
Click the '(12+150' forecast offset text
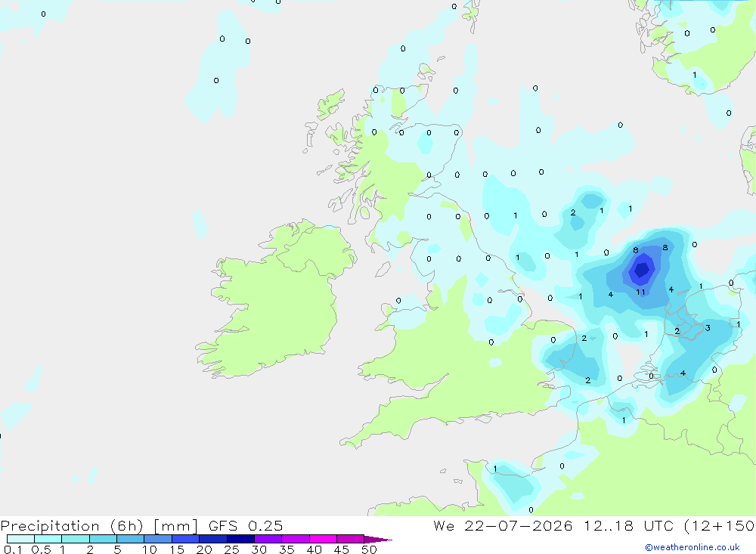point(720,526)
